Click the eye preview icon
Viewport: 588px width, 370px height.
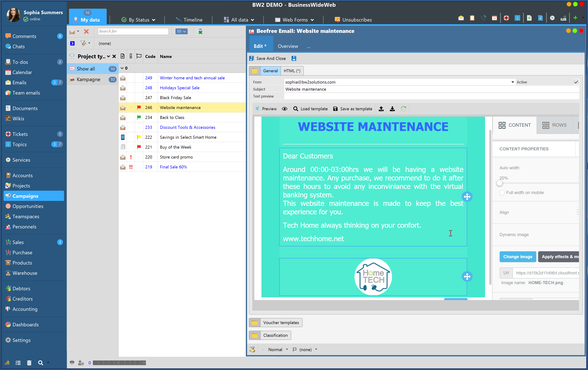pos(284,109)
